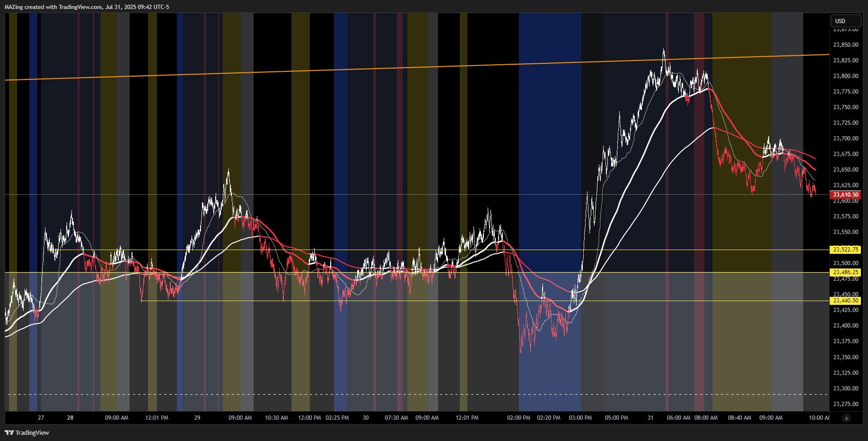Click the 02:25 PM time axis label
868x441 pixels.
pos(337,418)
